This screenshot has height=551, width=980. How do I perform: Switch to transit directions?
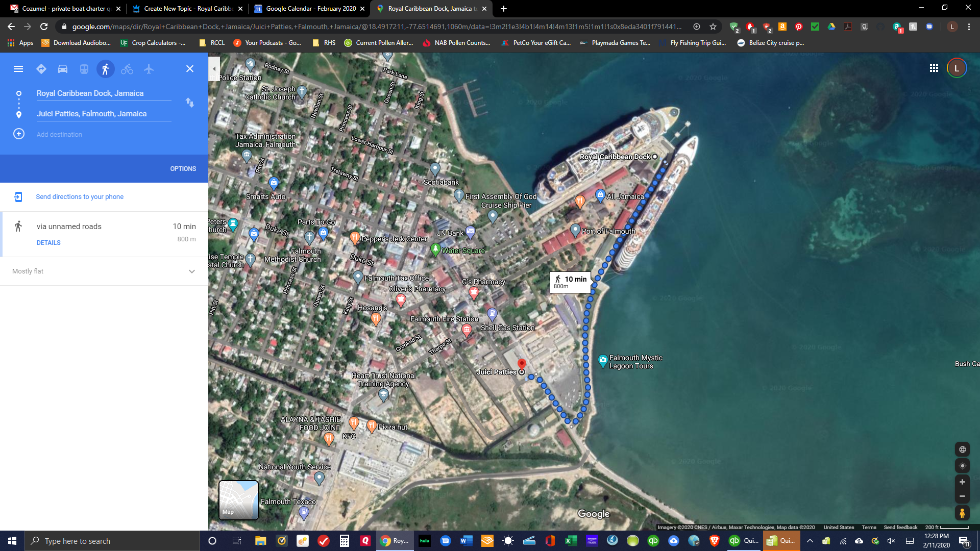(x=84, y=69)
